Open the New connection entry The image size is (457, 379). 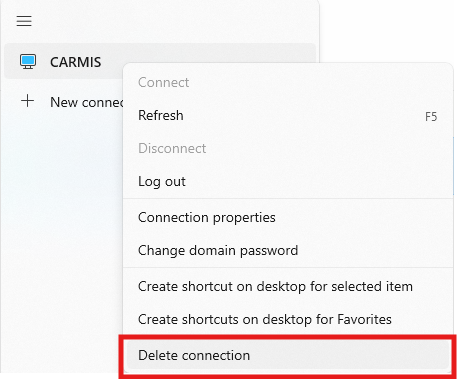pos(87,102)
